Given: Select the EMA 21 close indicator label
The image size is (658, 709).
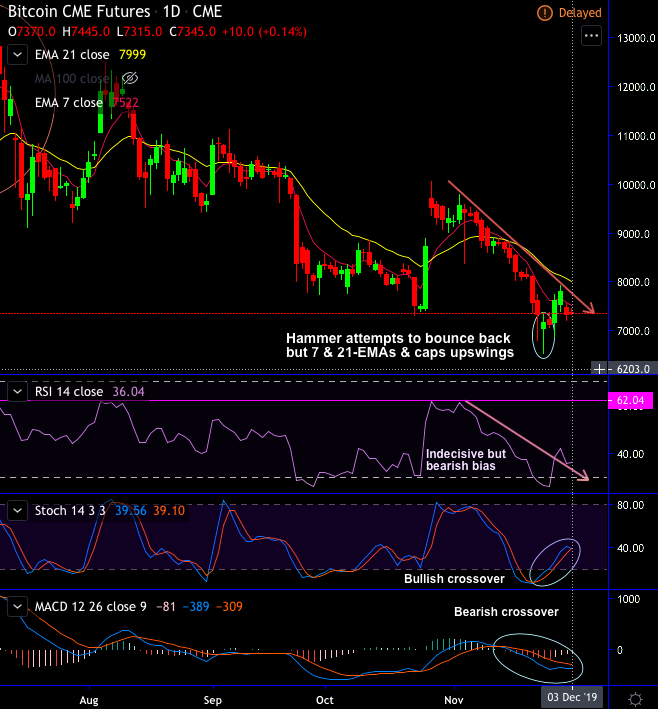Looking at the screenshot, I should click(72, 55).
